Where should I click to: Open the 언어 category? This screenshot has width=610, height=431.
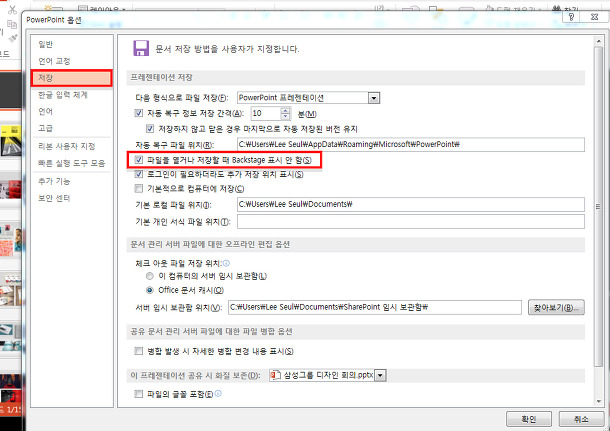click(x=46, y=111)
